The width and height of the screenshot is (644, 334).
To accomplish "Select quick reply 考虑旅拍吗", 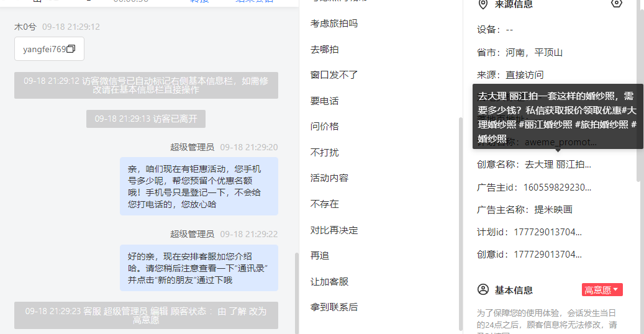I will [334, 24].
